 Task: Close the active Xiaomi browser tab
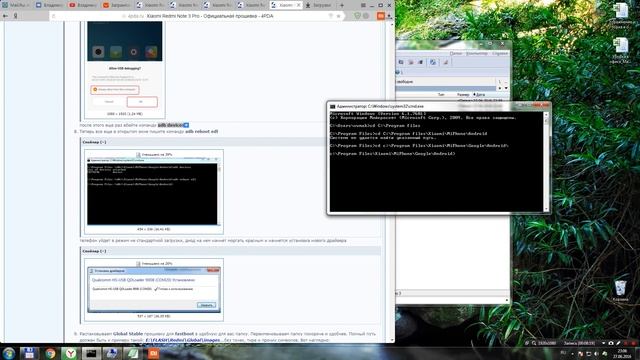298,5
